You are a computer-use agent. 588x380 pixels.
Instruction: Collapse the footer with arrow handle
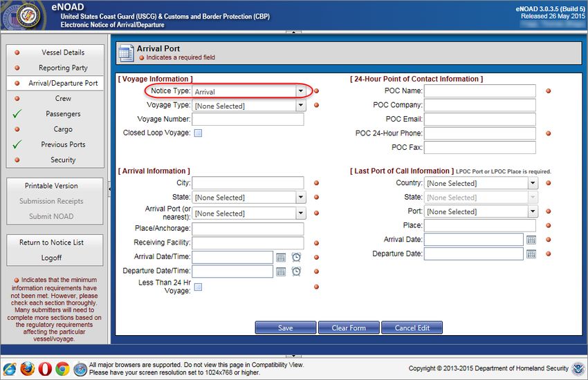[293, 356]
